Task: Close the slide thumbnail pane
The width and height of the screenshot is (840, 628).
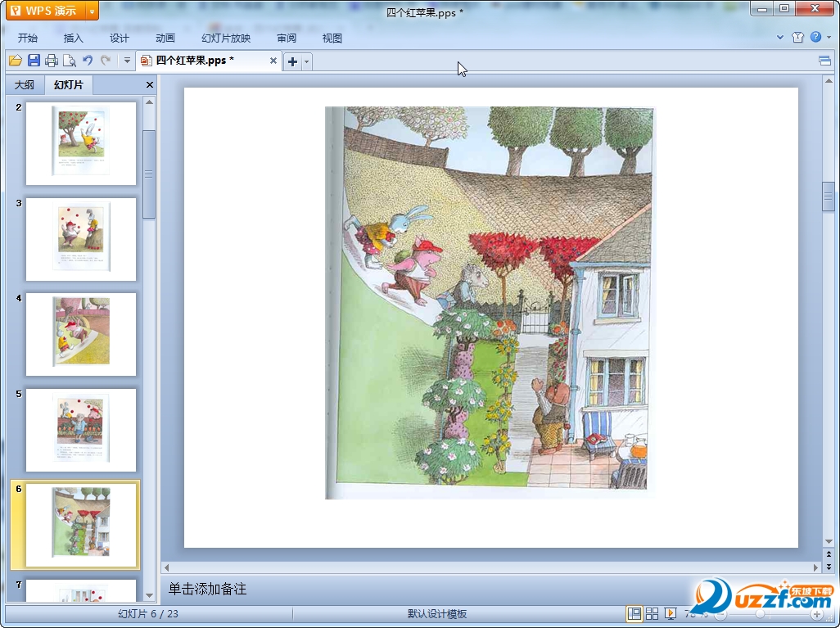Action: pos(150,84)
